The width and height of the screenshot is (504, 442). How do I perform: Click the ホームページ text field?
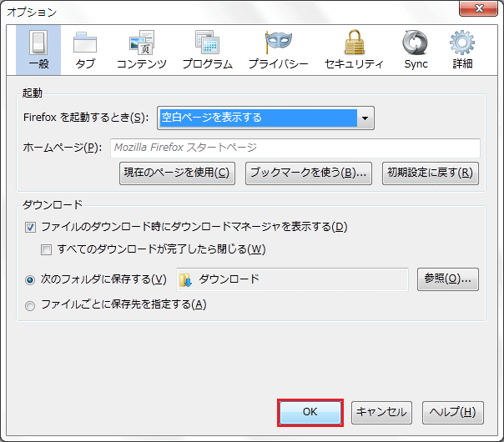[x=295, y=148]
